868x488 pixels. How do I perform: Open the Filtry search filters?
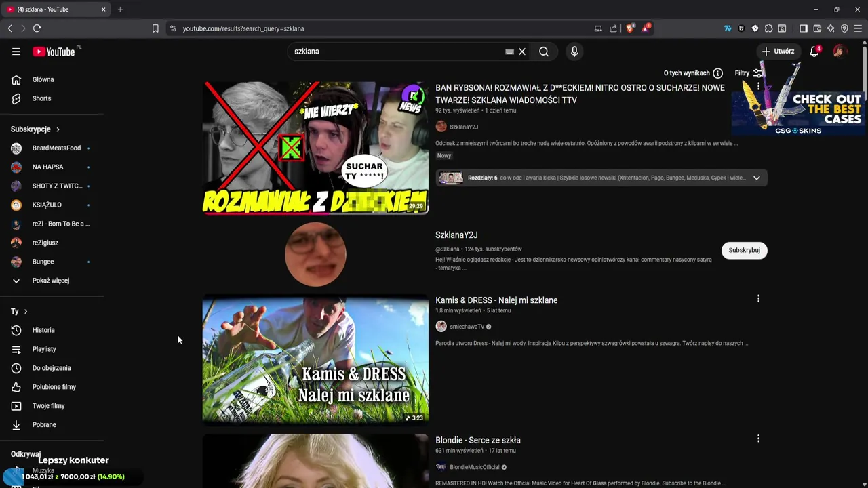point(749,73)
